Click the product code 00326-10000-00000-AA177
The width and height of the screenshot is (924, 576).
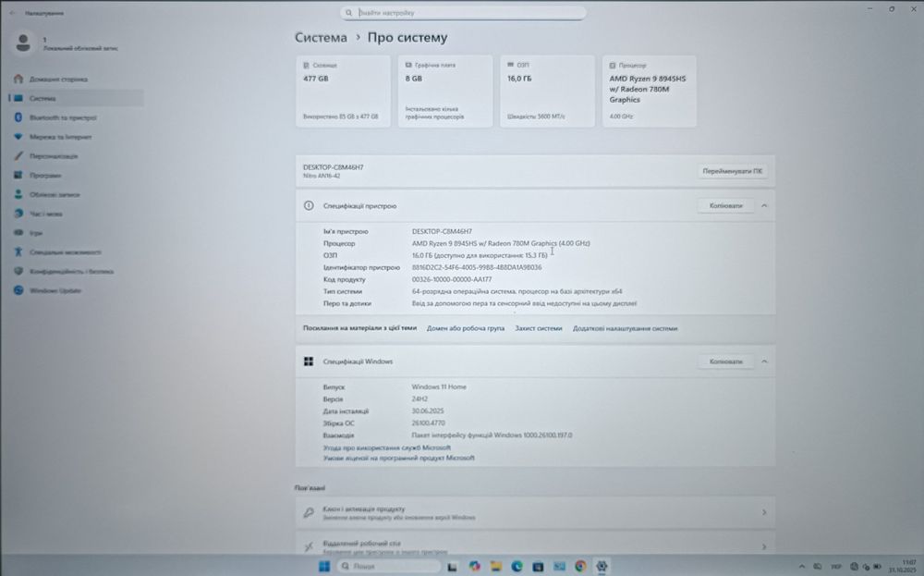point(452,279)
